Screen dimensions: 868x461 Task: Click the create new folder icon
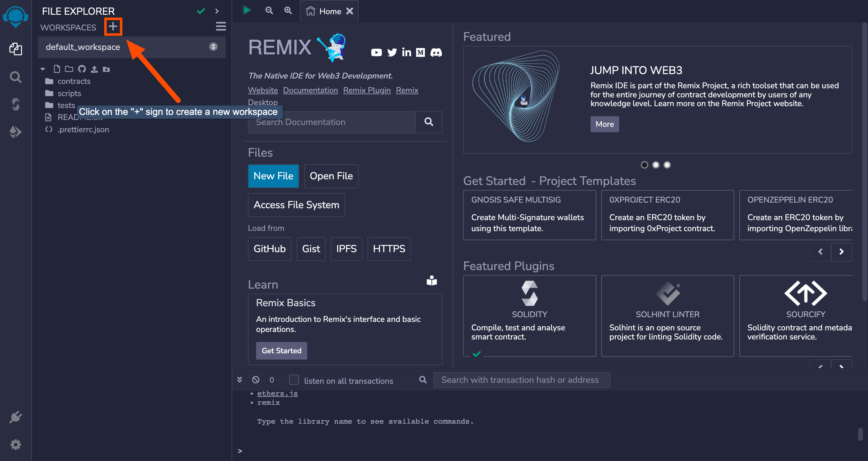[69, 69]
